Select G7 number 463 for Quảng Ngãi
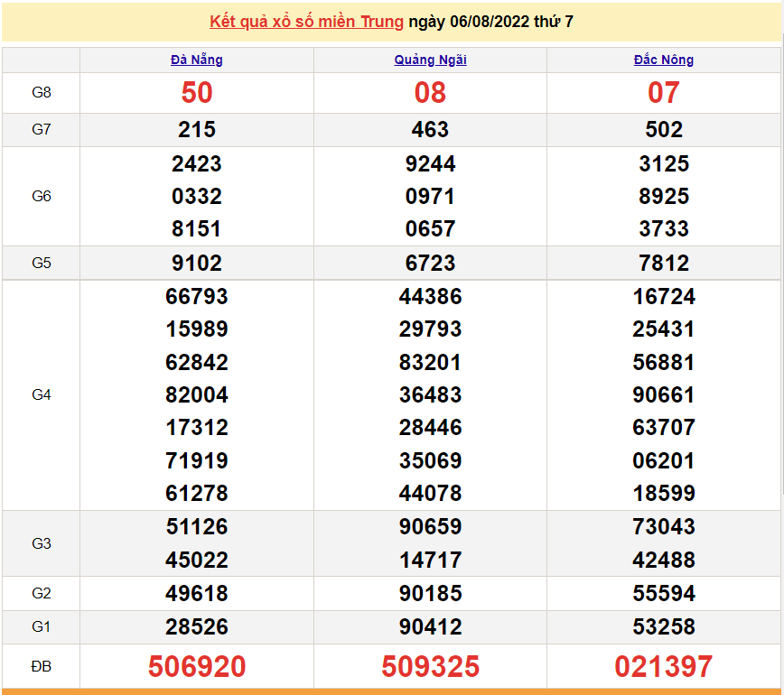The height and width of the screenshot is (695, 784). tap(430, 130)
